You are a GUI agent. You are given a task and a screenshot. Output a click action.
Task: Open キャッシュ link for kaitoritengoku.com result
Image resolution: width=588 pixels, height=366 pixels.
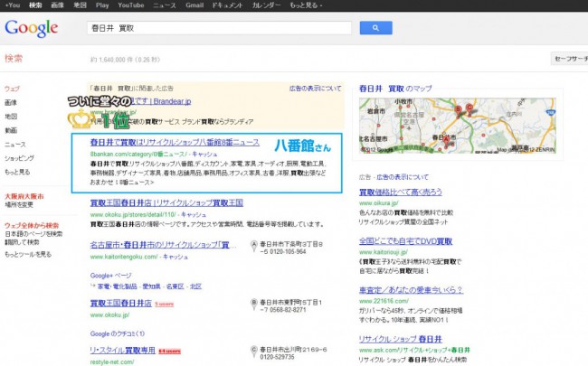coord(175,257)
